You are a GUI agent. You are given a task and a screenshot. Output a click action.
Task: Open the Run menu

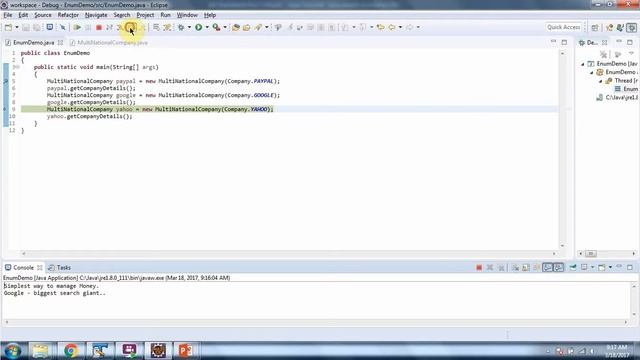tap(165, 15)
